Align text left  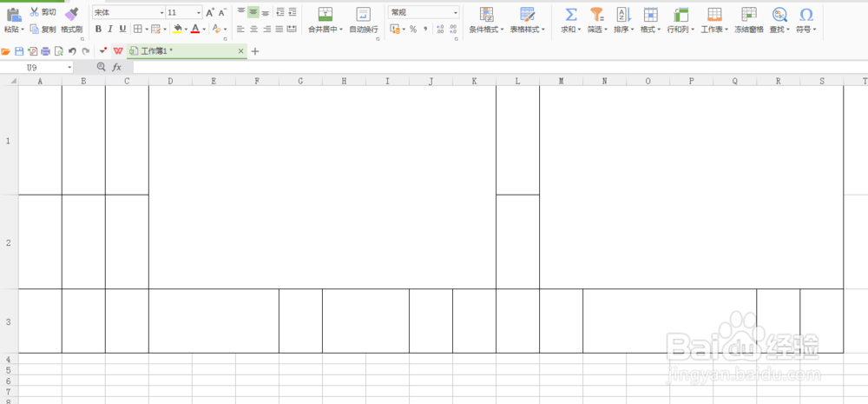click(x=240, y=29)
